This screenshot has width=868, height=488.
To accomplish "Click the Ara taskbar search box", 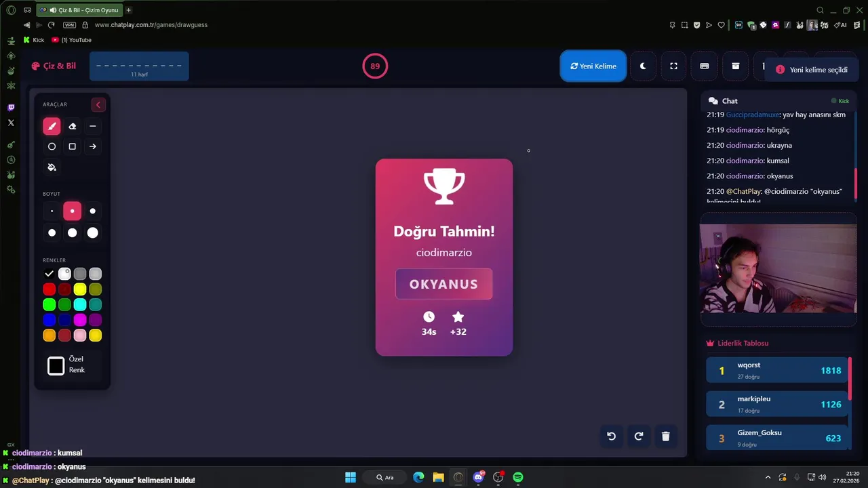I will coord(384,477).
